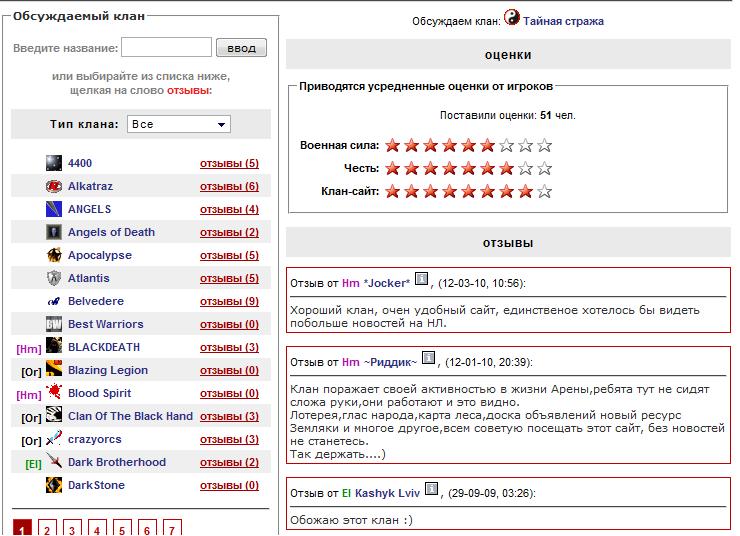The image size is (740, 536).
Task: Click the [Hm] tag beside BLACKDEATH
Action: tap(29, 349)
